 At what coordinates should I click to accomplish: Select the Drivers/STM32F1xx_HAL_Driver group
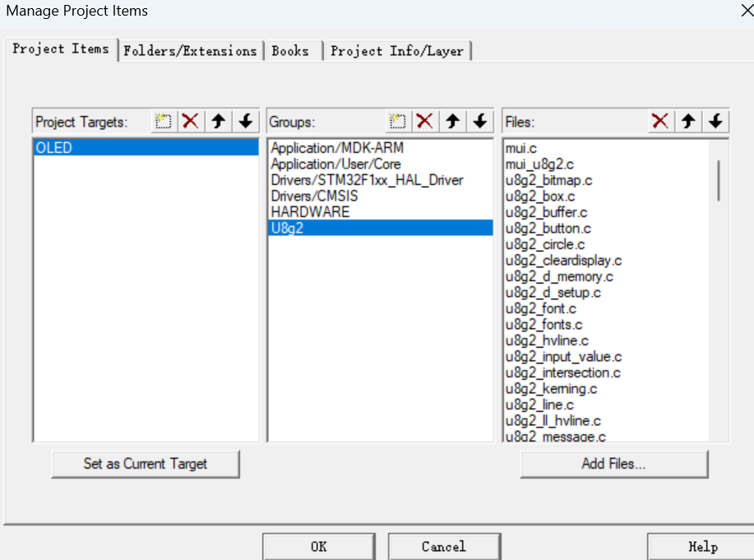[x=380, y=180]
